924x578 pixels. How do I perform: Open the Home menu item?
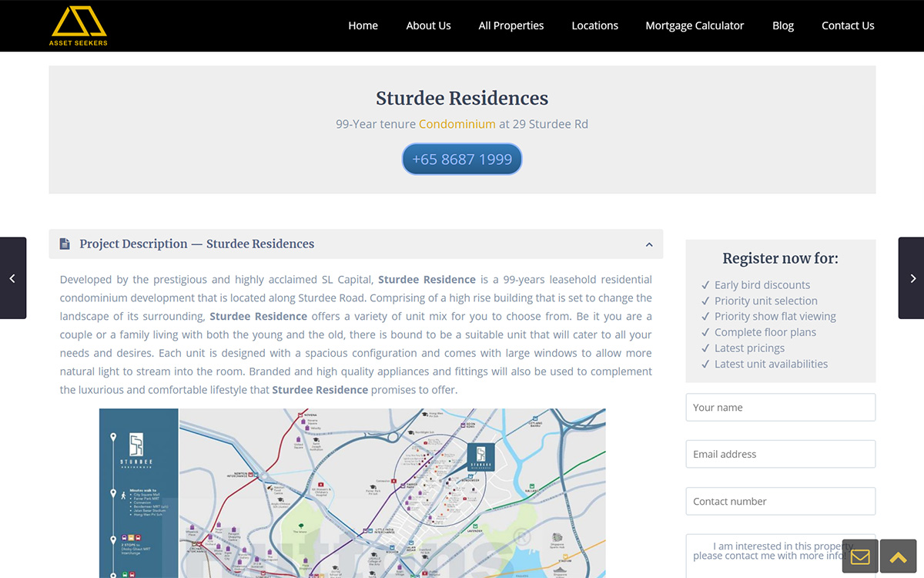coord(363,25)
